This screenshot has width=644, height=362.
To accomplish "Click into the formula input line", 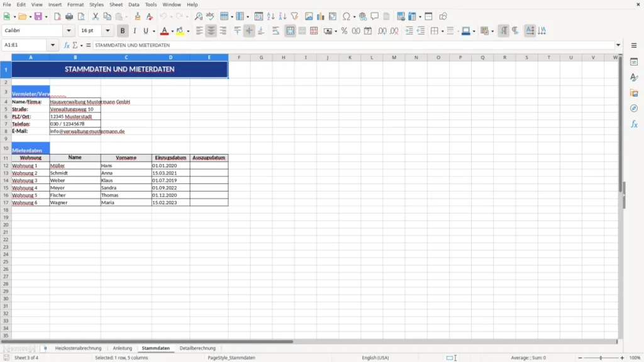I will tap(354, 45).
